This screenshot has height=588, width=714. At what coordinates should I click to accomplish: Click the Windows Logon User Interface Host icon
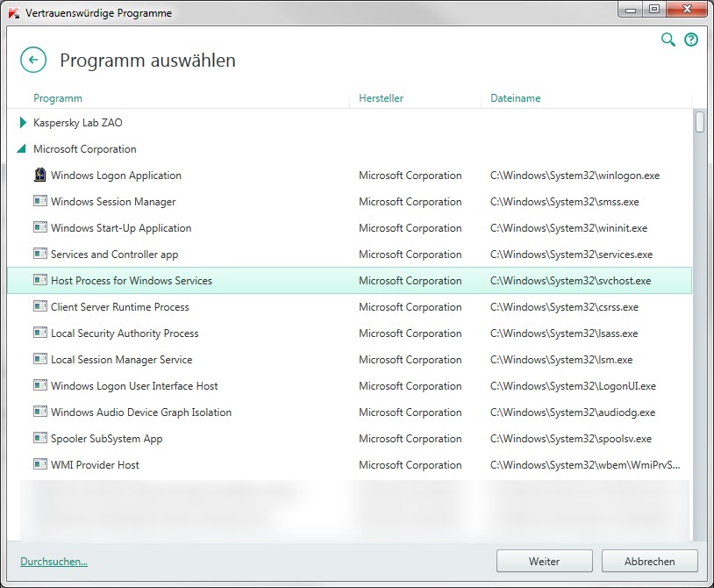tap(40, 385)
